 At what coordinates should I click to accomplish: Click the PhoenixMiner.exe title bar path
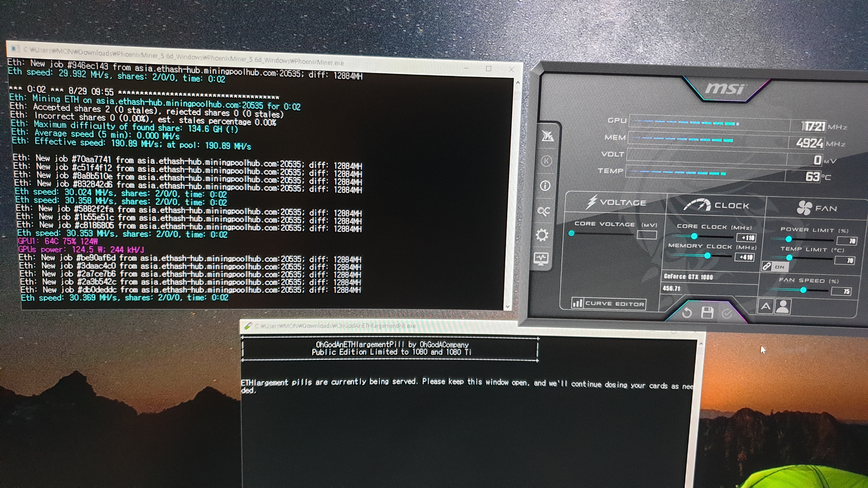pyautogui.click(x=184, y=56)
